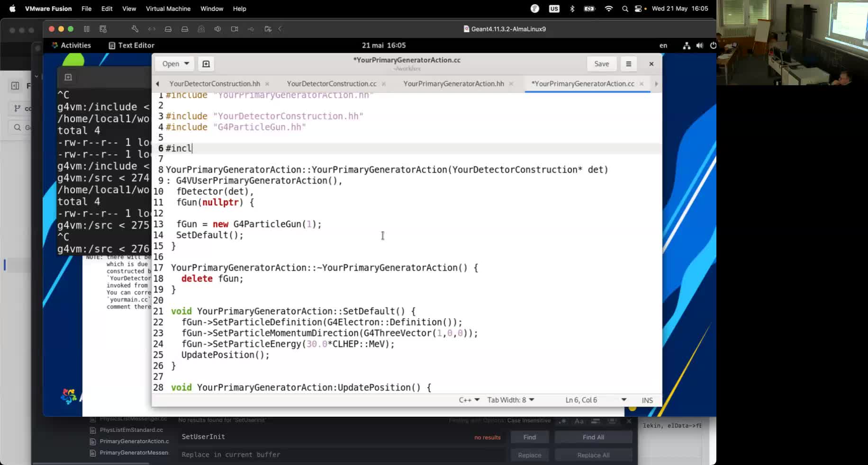Open the Tab Width dropdown
The width and height of the screenshot is (868, 465).
511,400
